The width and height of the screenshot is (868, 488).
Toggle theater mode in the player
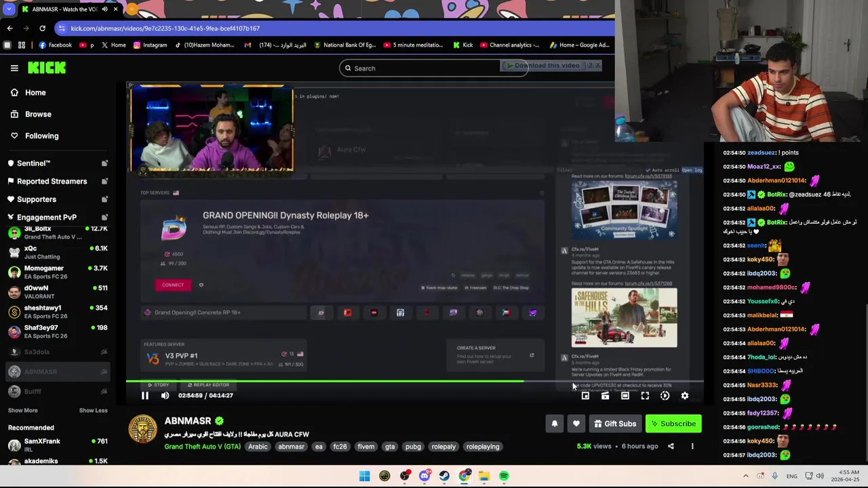point(625,396)
